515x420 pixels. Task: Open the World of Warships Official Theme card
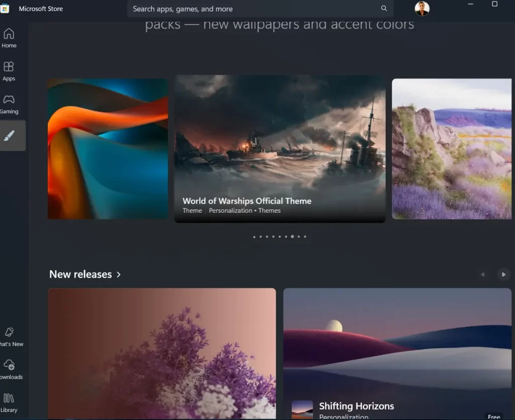(x=280, y=149)
